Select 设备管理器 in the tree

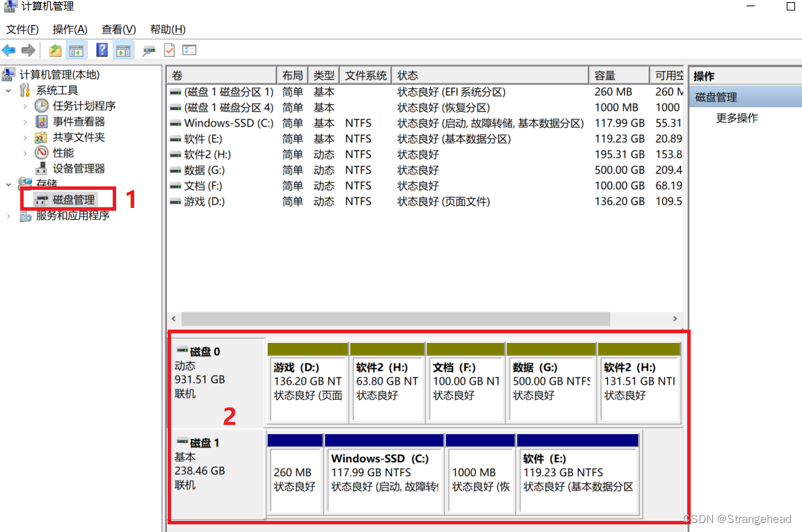click(x=79, y=168)
